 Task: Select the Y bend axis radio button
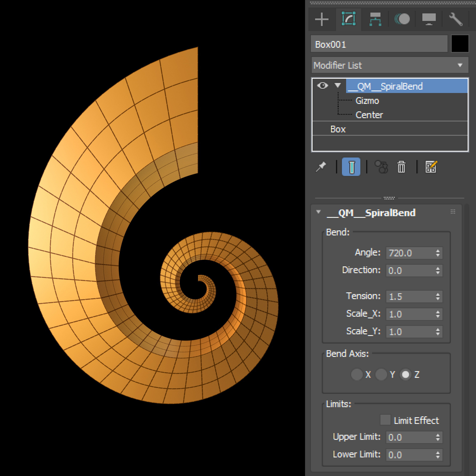[x=381, y=375]
